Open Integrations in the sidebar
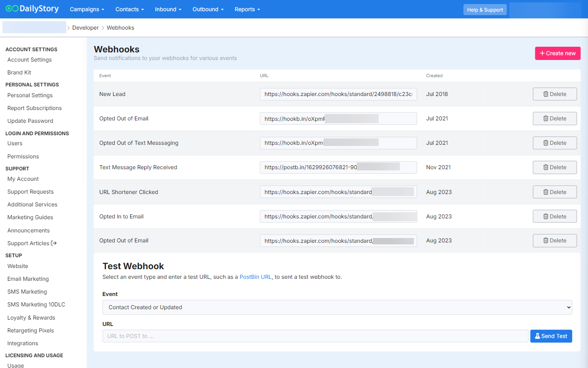The width and height of the screenshot is (588, 368). coord(23,343)
